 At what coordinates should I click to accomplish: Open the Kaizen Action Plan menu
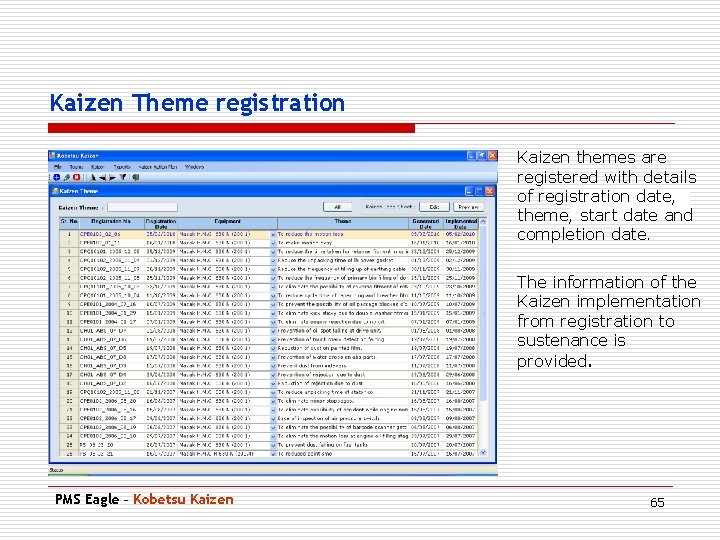tap(158, 167)
